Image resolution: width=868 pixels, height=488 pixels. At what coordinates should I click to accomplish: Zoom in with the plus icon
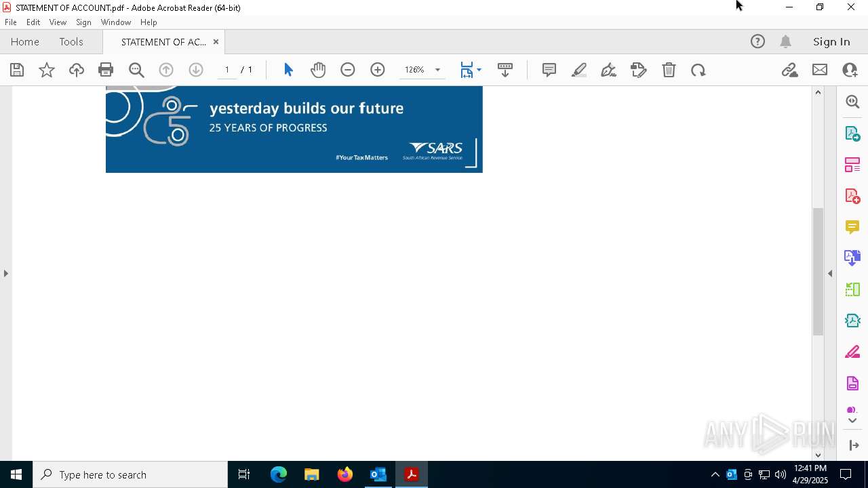(x=378, y=70)
